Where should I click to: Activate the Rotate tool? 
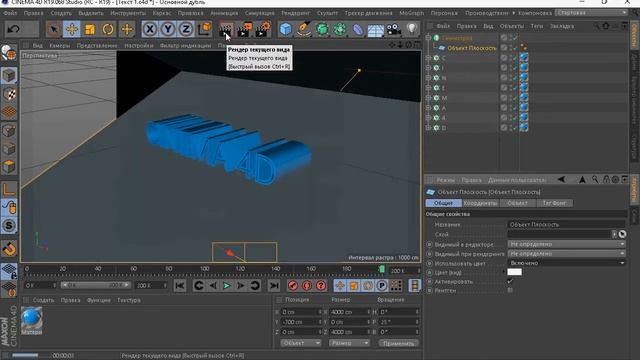(108, 29)
